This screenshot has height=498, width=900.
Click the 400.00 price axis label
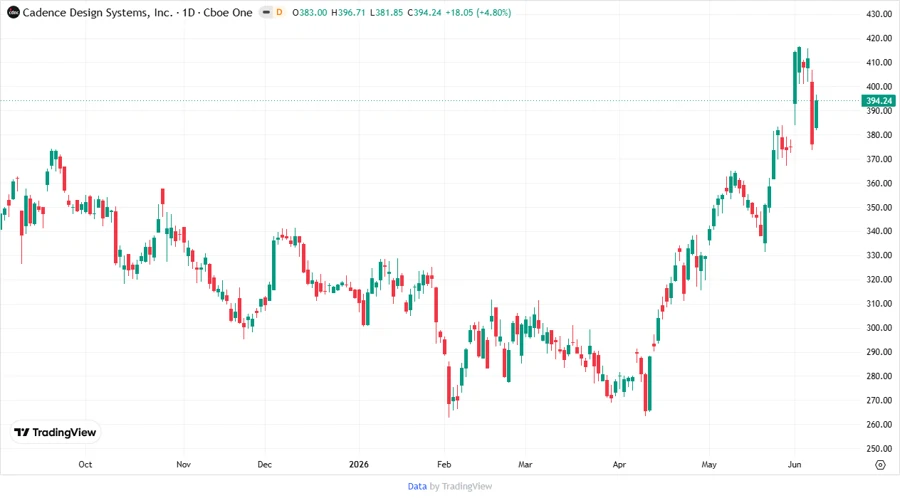(x=879, y=87)
